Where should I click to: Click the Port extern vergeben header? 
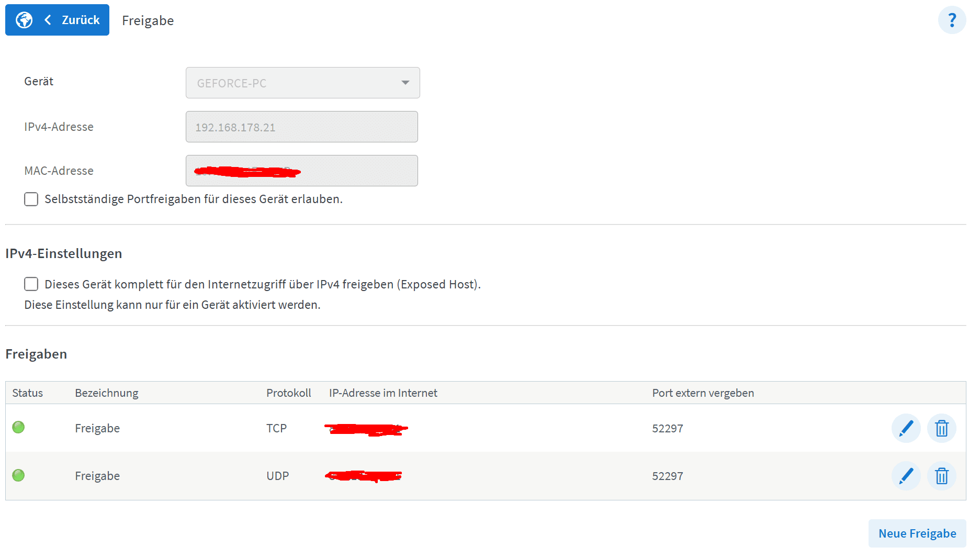pos(703,393)
